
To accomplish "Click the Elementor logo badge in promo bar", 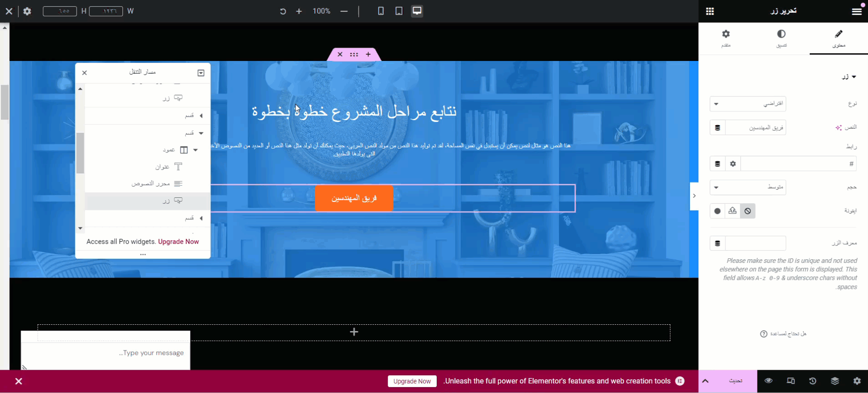I will [x=680, y=381].
